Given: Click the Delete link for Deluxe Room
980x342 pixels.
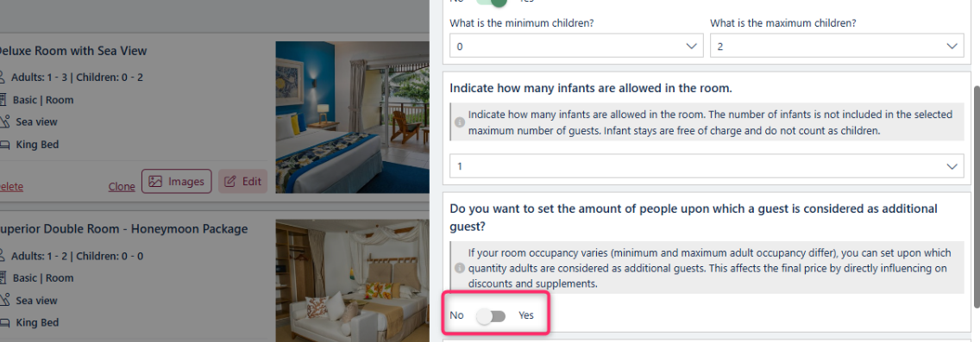Looking at the screenshot, I should coord(10,187).
